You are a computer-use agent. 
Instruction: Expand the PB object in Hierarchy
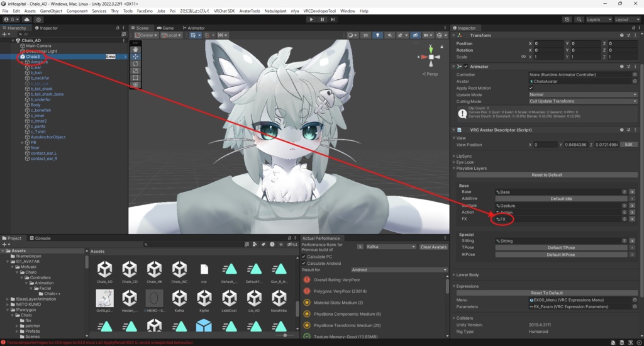coord(22,143)
